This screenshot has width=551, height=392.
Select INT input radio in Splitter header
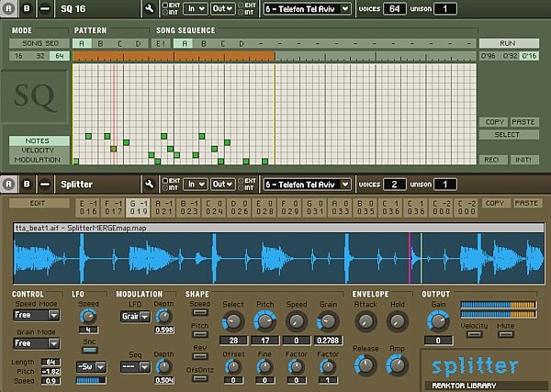[x=164, y=188]
